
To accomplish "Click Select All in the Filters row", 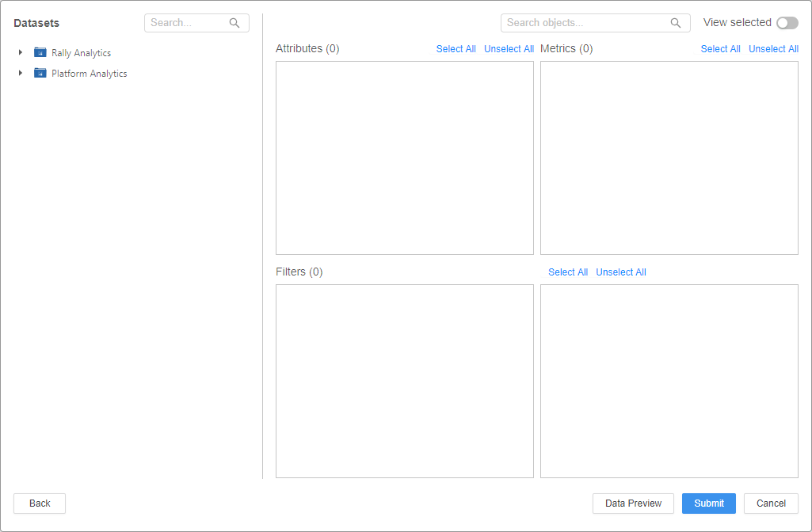I will click(x=567, y=272).
